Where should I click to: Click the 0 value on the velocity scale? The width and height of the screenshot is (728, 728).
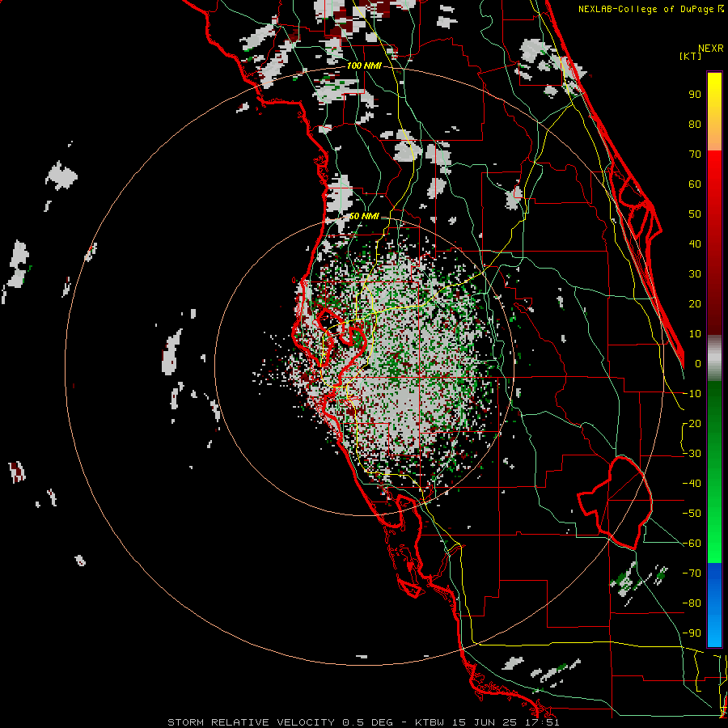698,364
